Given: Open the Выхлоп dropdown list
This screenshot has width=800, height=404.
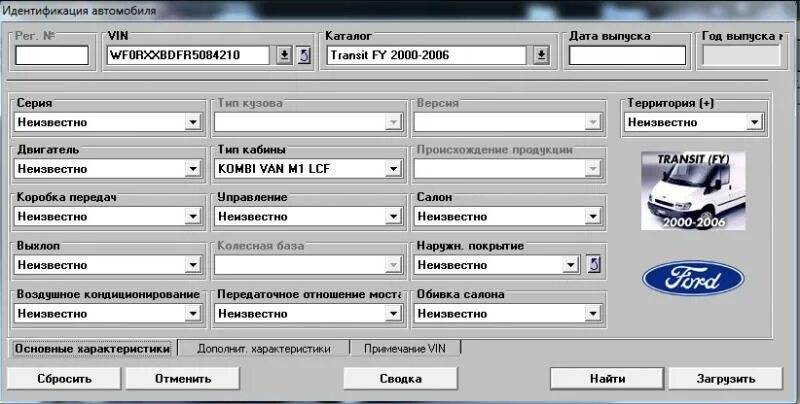Looking at the screenshot, I should tap(193, 265).
